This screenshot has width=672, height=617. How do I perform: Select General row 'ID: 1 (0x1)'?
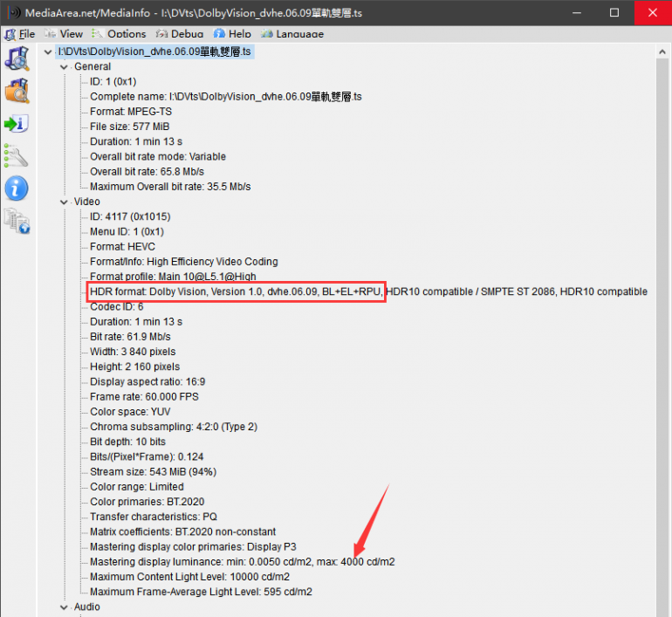113,82
